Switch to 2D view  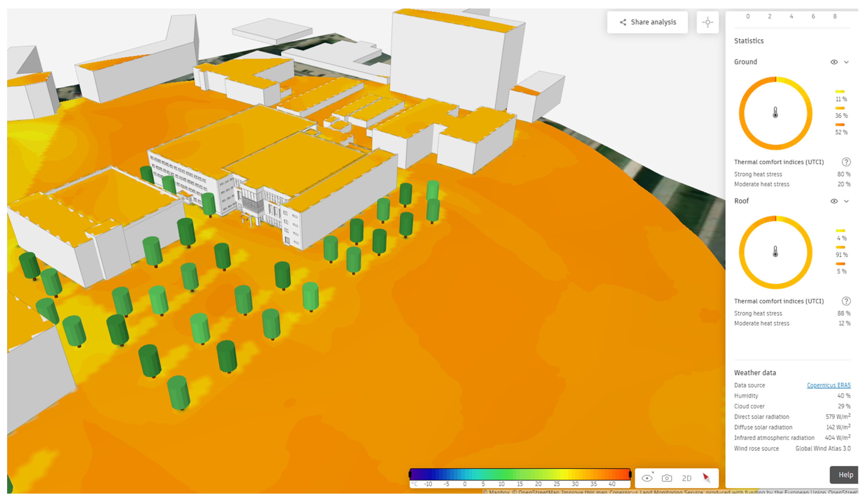click(x=686, y=478)
